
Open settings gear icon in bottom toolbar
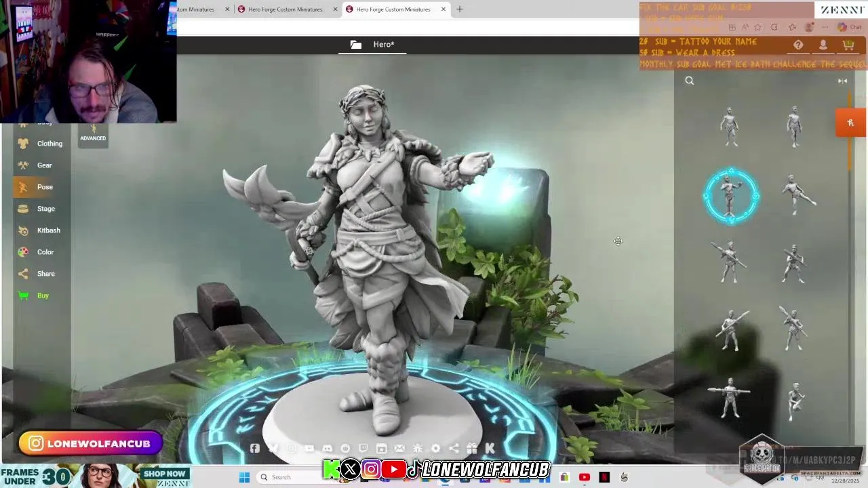click(x=436, y=449)
